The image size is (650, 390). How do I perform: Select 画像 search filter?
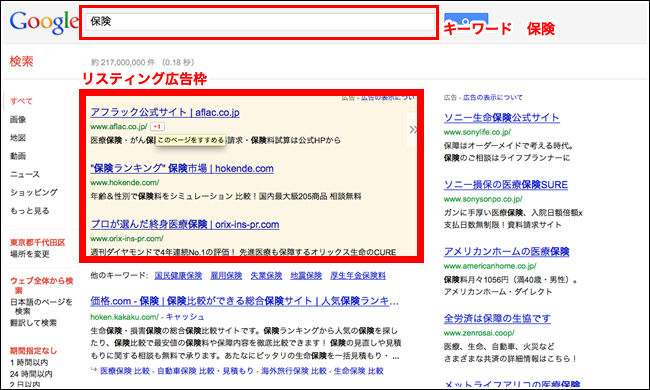click(18, 119)
